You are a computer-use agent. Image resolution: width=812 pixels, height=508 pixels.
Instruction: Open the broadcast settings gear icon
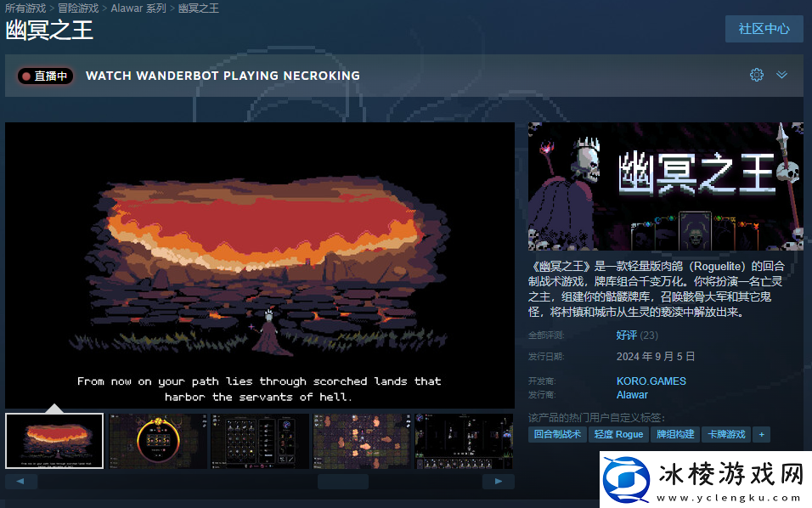[x=757, y=75]
